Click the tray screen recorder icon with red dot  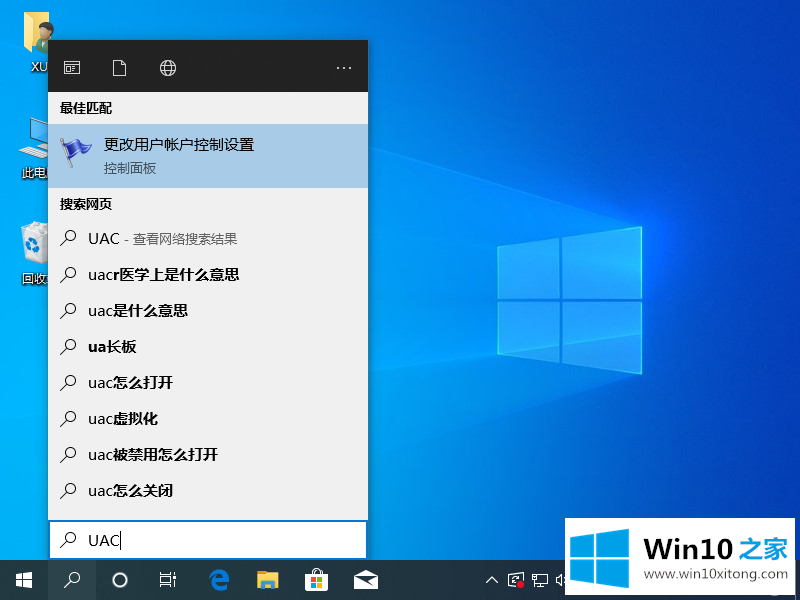click(516, 580)
